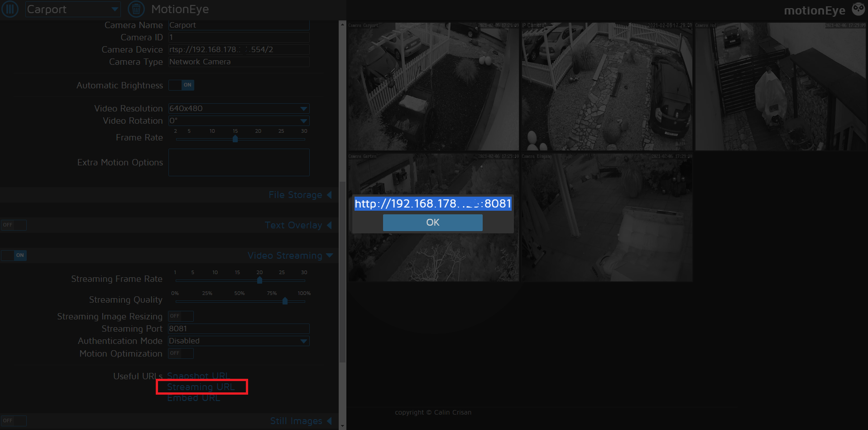Toggle the Text Overlay section switch

coord(14,225)
